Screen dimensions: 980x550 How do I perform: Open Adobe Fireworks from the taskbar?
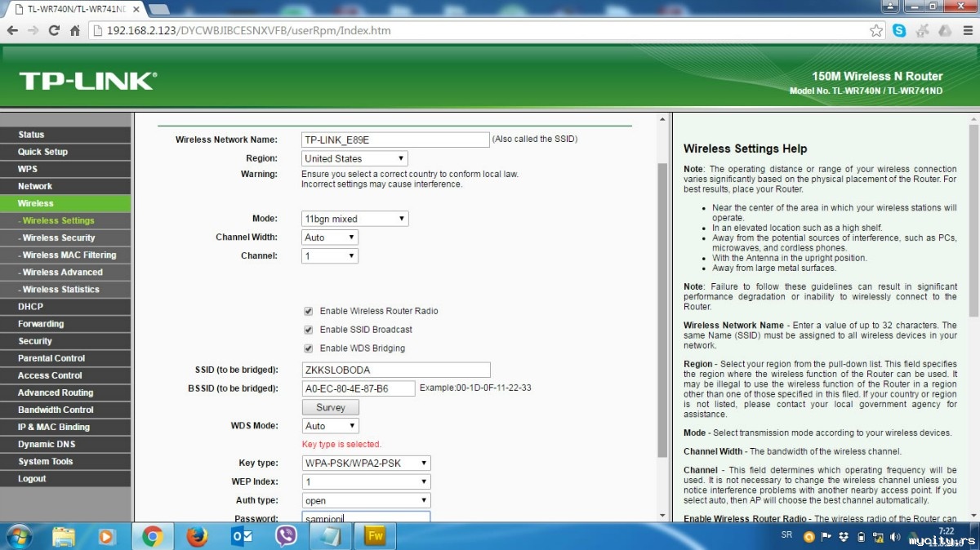[x=375, y=536]
